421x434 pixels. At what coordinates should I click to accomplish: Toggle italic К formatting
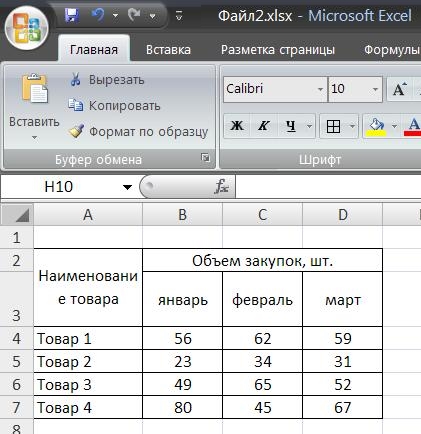(x=264, y=126)
